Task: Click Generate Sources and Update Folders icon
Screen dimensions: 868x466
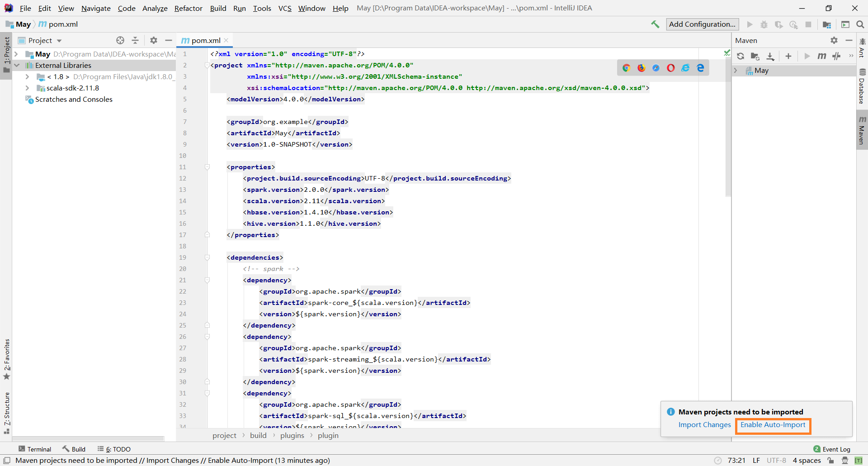Action: [x=755, y=56]
